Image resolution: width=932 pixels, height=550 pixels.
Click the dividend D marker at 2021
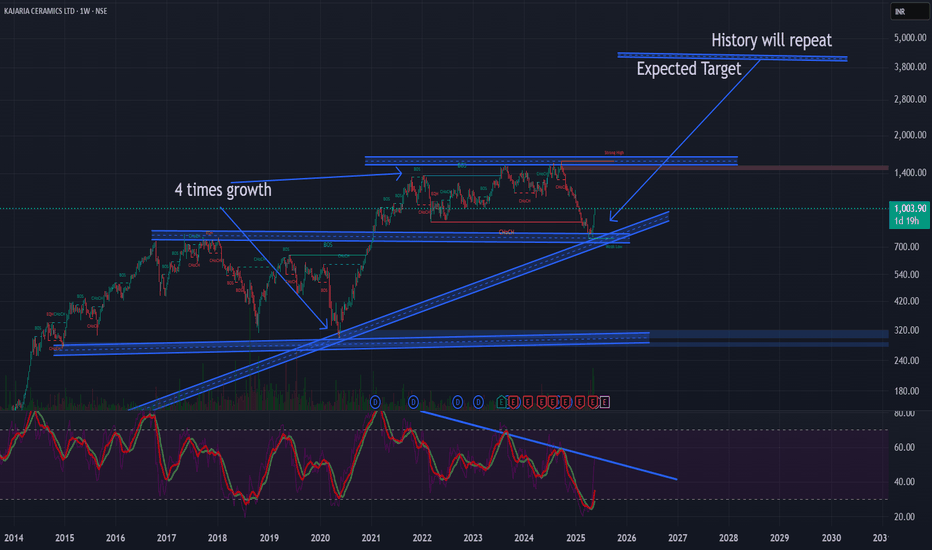(x=375, y=403)
